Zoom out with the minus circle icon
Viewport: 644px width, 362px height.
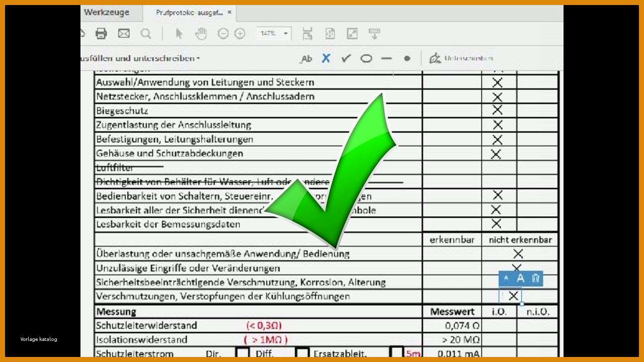point(223,34)
